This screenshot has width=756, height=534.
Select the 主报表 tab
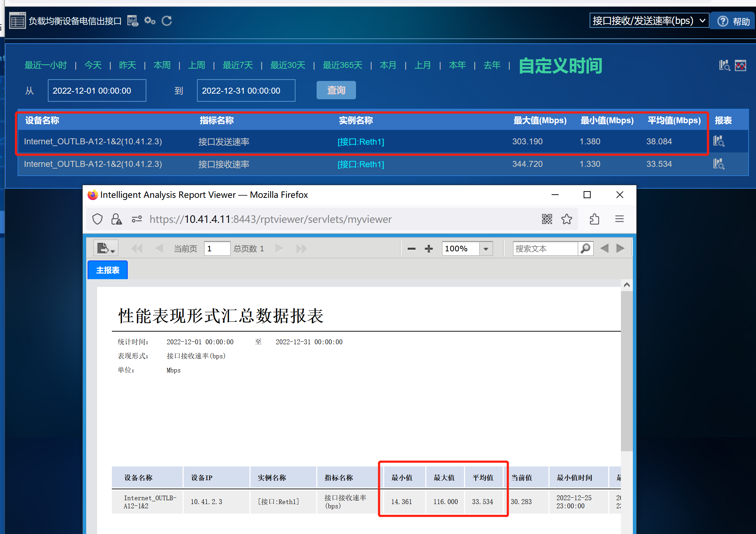coord(108,270)
